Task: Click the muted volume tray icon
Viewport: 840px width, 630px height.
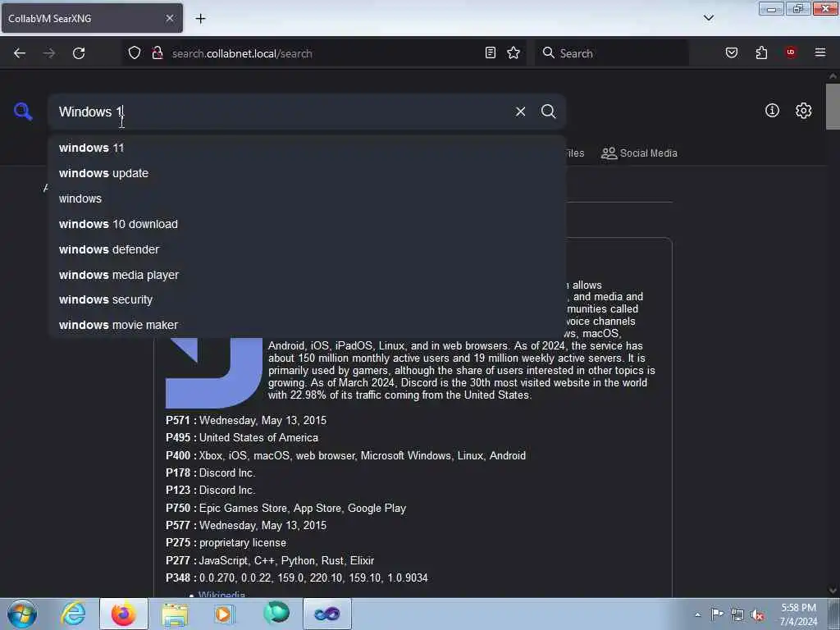Action: [x=757, y=614]
